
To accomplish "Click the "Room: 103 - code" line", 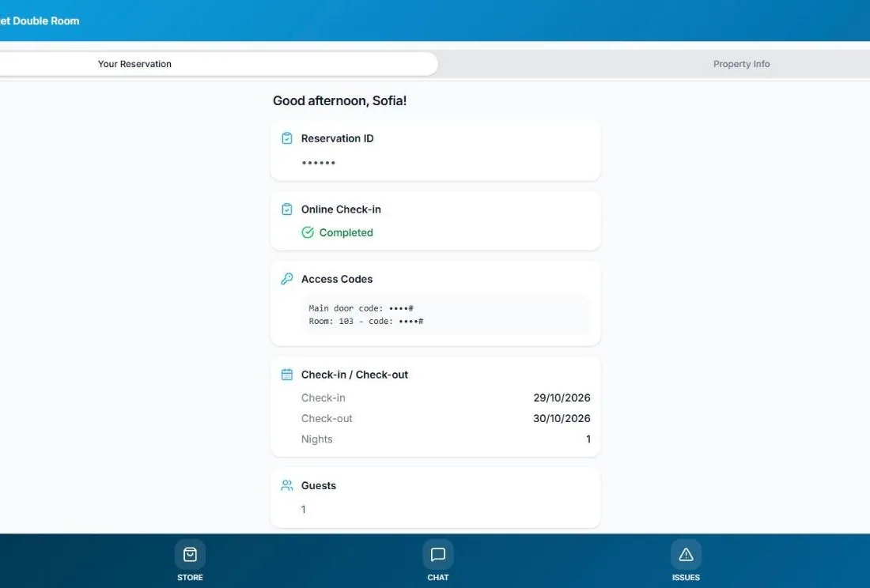I will pos(366,321).
